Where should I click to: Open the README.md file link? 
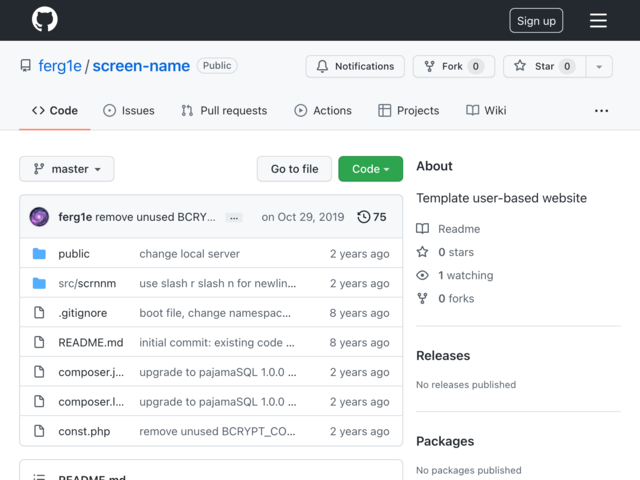(x=91, y=342)
